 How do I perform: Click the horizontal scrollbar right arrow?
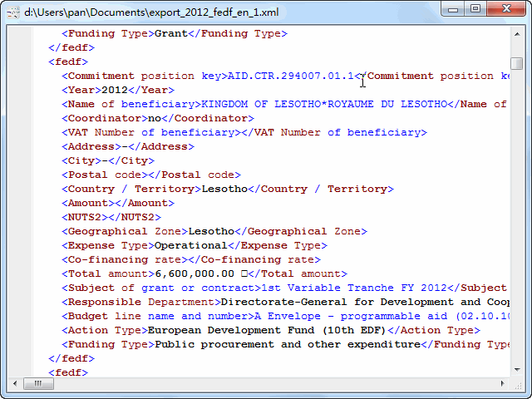(502, 383)
